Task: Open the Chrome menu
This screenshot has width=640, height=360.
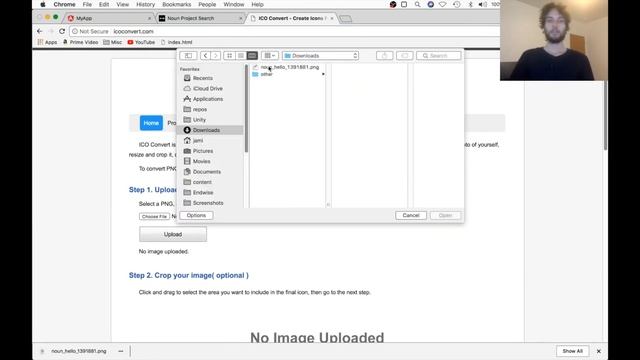Action: click(64, 4)
